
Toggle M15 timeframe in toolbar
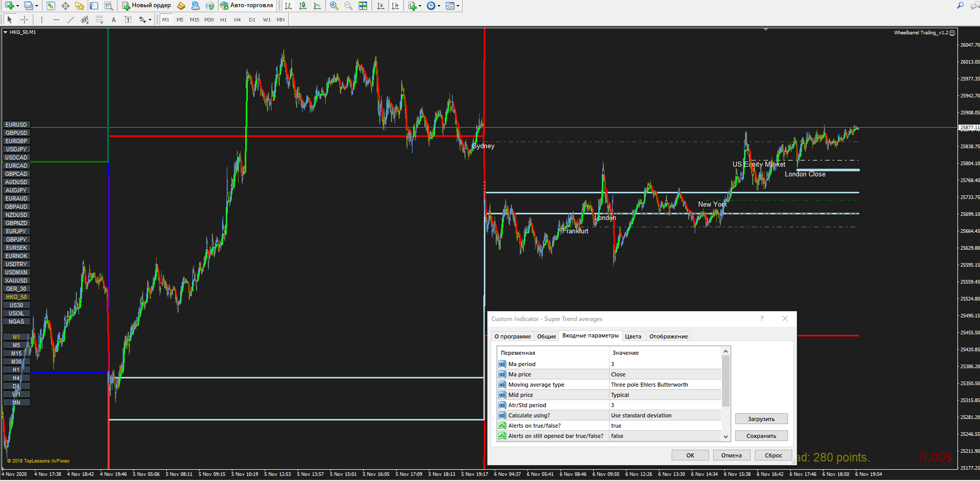click(x=194, y=19)
